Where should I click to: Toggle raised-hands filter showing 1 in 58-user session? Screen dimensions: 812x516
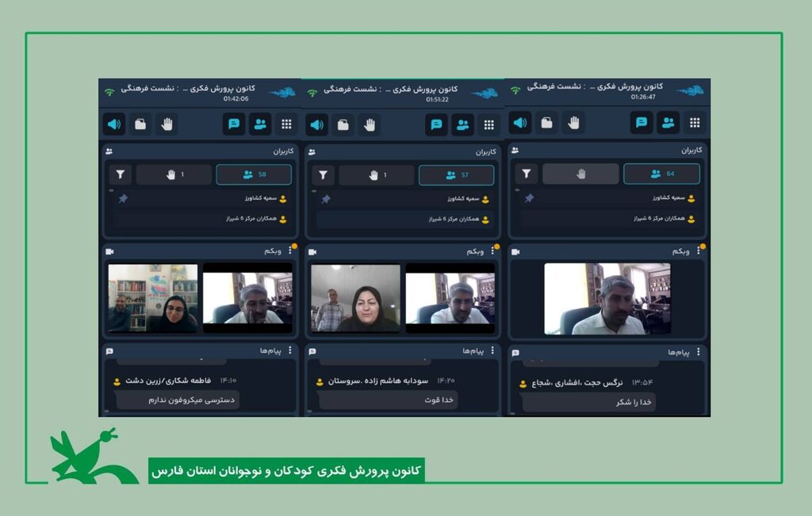pyautogui.click(x=174, y=174)
